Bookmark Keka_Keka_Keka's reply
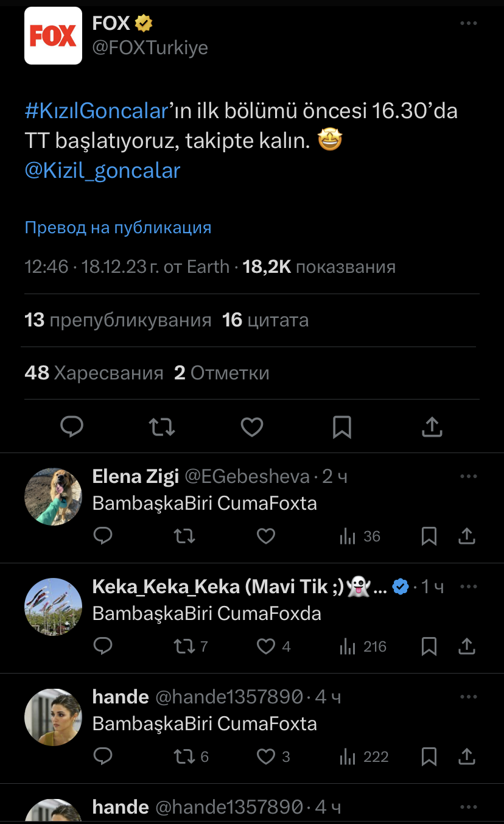504x824 pixels. (429, 646)
